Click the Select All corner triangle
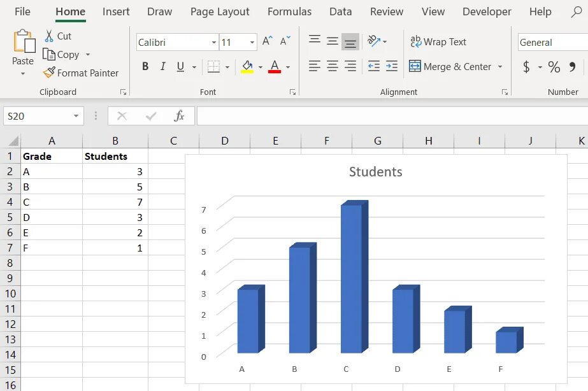588x391 pixels. [x=13, y=141]
